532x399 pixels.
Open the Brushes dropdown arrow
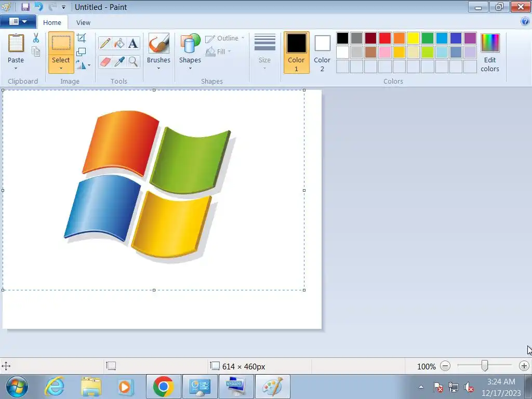(x=159, y=69)
